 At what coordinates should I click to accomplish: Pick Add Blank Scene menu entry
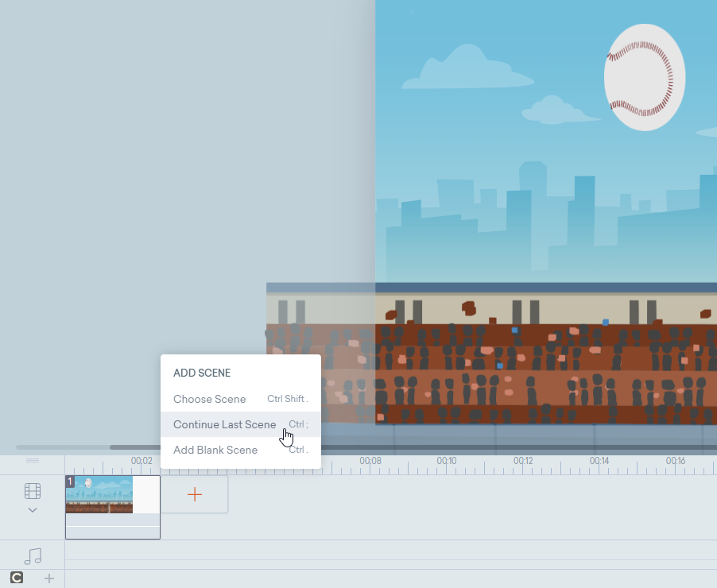[215, 450]
